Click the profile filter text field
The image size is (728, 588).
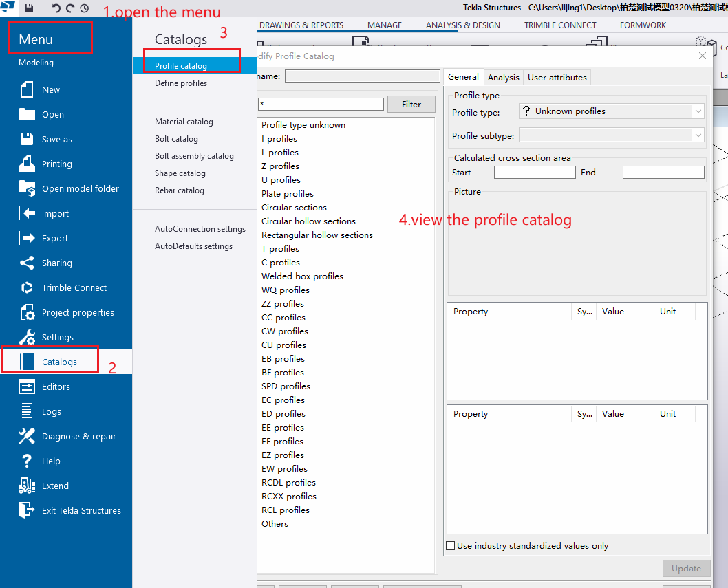tap(321, 104)
